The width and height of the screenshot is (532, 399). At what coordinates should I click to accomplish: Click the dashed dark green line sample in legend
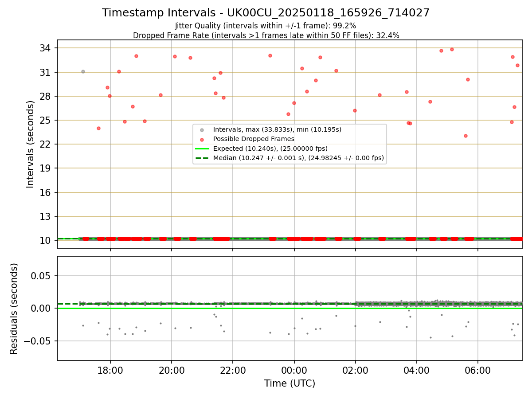coord(202,158)
